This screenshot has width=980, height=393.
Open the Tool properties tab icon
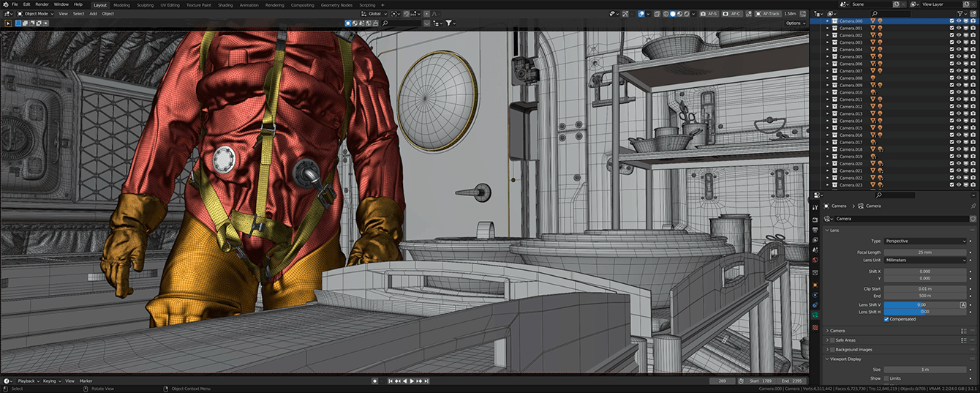[815, 208]
